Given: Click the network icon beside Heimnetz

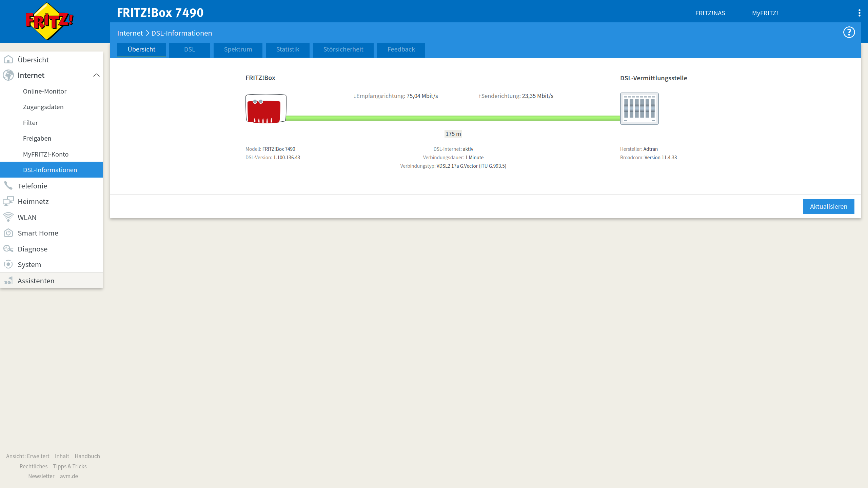Looking at the screenshot, I should (8, 201).
